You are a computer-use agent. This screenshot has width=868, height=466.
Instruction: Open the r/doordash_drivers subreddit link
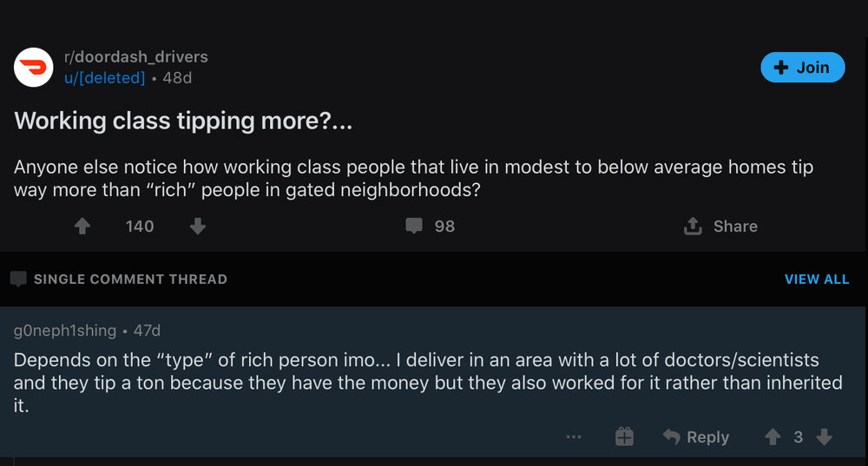136,56
